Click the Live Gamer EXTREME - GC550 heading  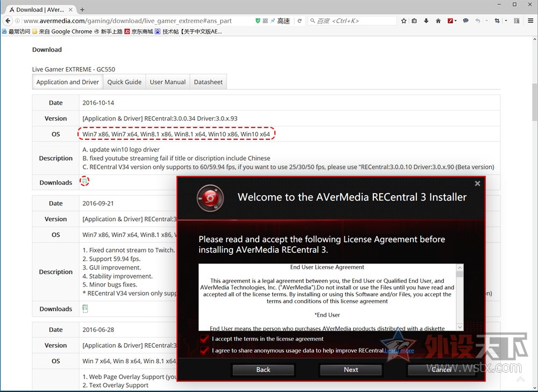tap(74, 69)
